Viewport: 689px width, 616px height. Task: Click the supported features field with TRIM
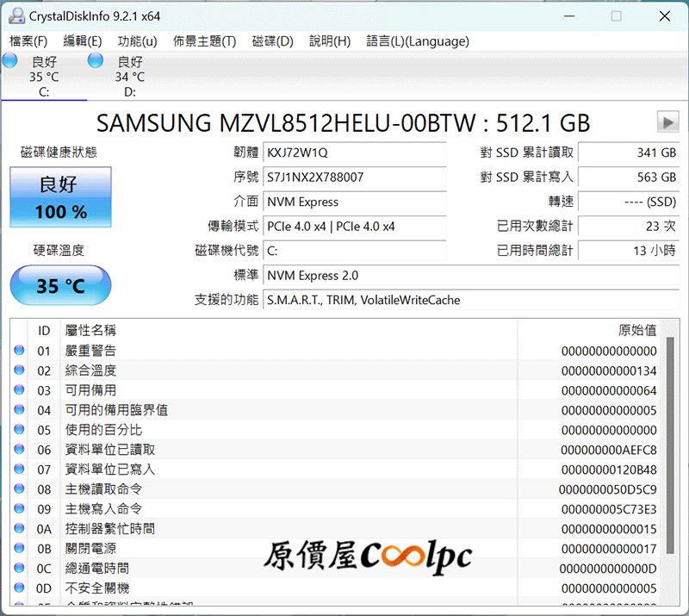coord(471,301)
